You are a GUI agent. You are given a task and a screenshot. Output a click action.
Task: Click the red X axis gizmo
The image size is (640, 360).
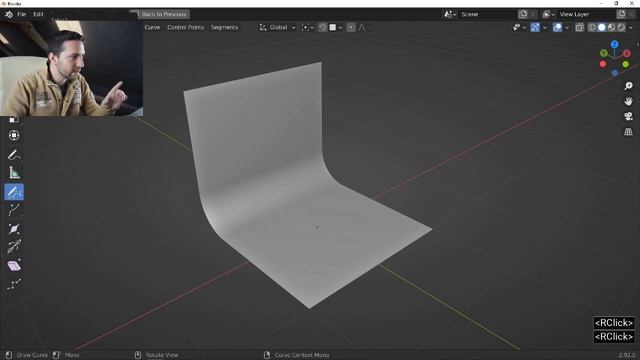[627, 53]
